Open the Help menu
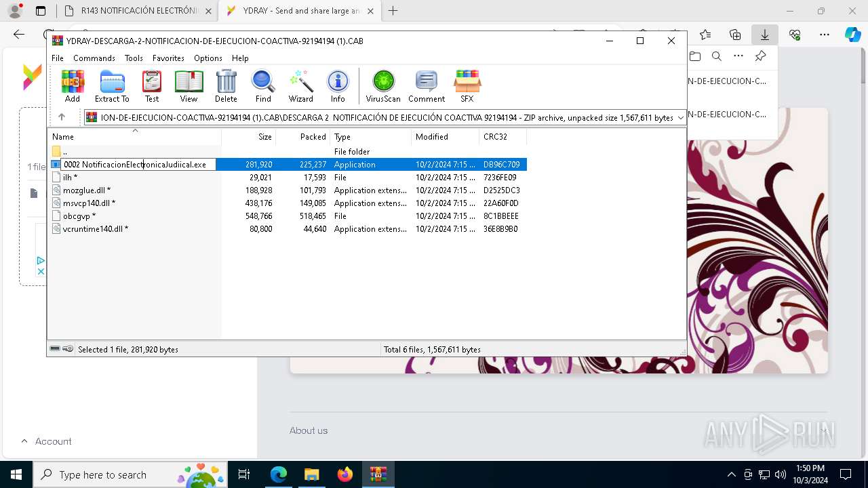Image resolution: width=868 pixels, height=488 pixels. click(240, 58)
